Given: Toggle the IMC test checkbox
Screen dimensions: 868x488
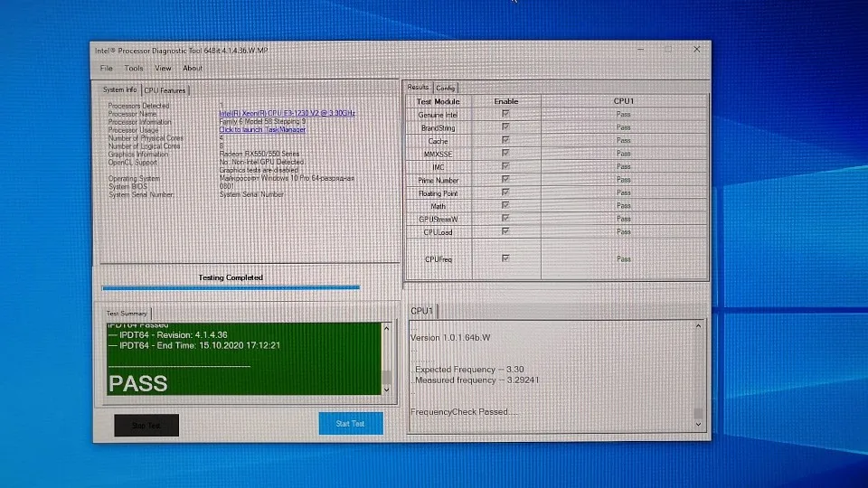Looking at the screenshot, I should click(505, 166).
